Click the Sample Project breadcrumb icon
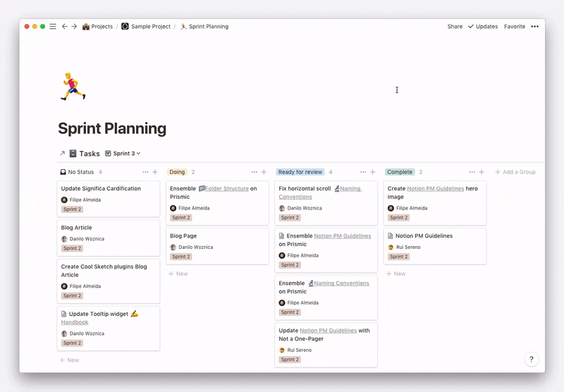564x392 pixels. (125, 26)
